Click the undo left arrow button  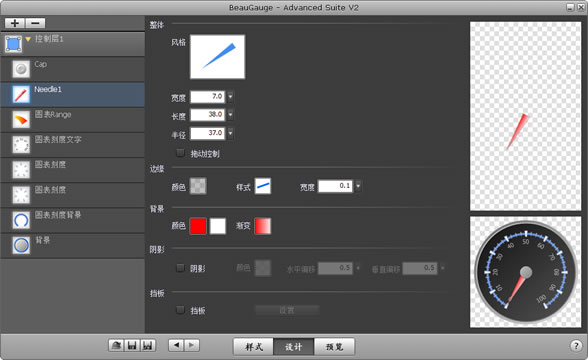tap(176, 345)
